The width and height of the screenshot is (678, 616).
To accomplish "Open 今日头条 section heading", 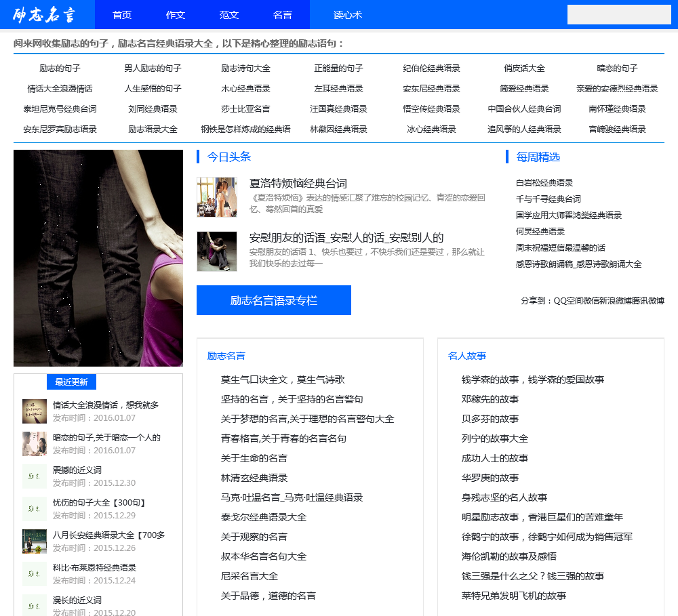I will (x=228, y=157).
